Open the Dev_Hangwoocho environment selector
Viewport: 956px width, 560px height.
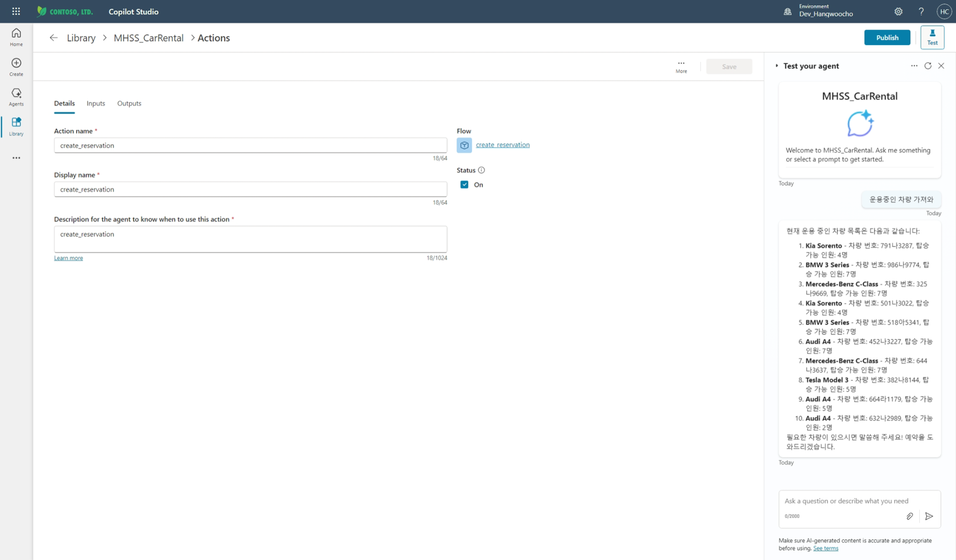pos(826,11)
